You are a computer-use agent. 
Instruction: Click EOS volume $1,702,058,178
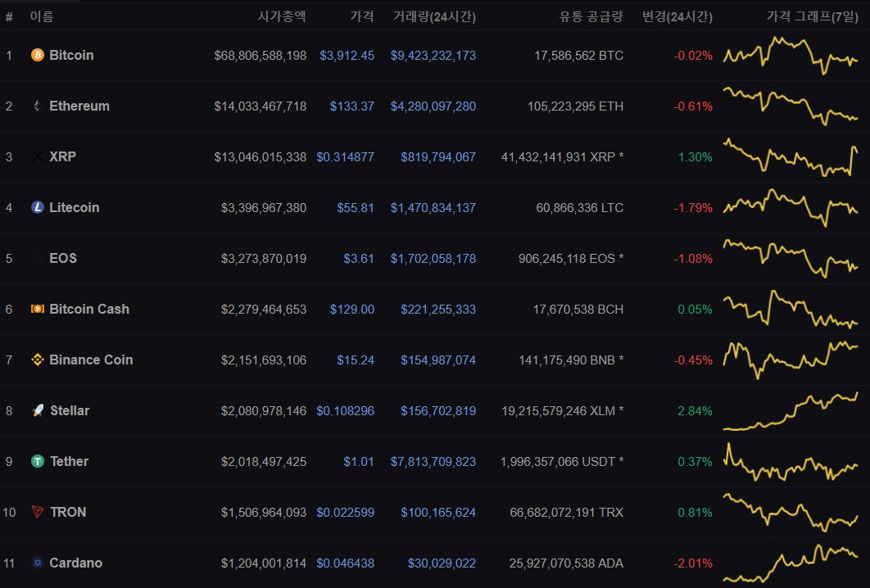pos(433,259)
